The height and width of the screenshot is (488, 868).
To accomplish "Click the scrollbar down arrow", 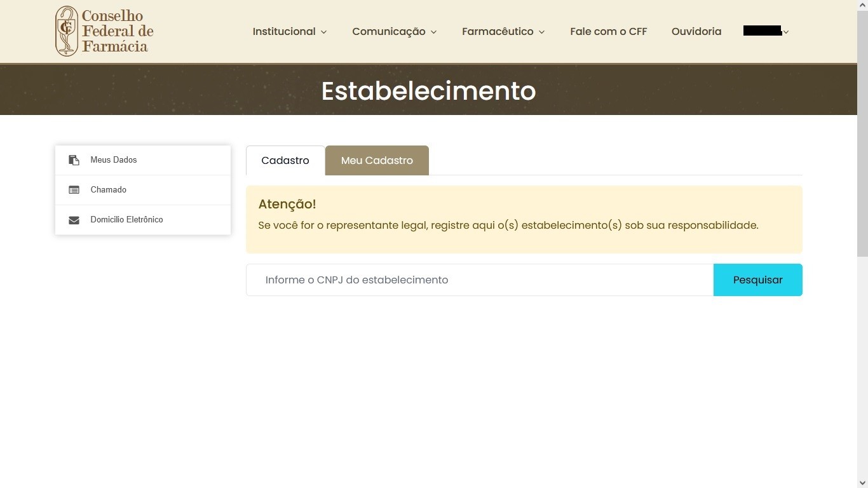I will pyautogui.click(x=862, y=483).
